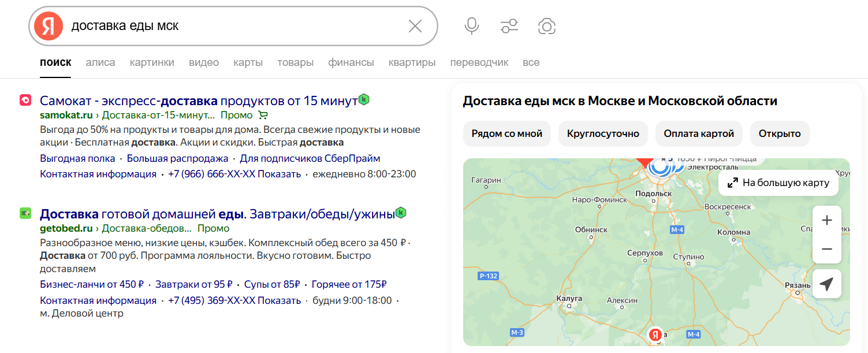Click Подольск label on the map
This screenshot has width=868, height=353.
[x=653, y=194]
